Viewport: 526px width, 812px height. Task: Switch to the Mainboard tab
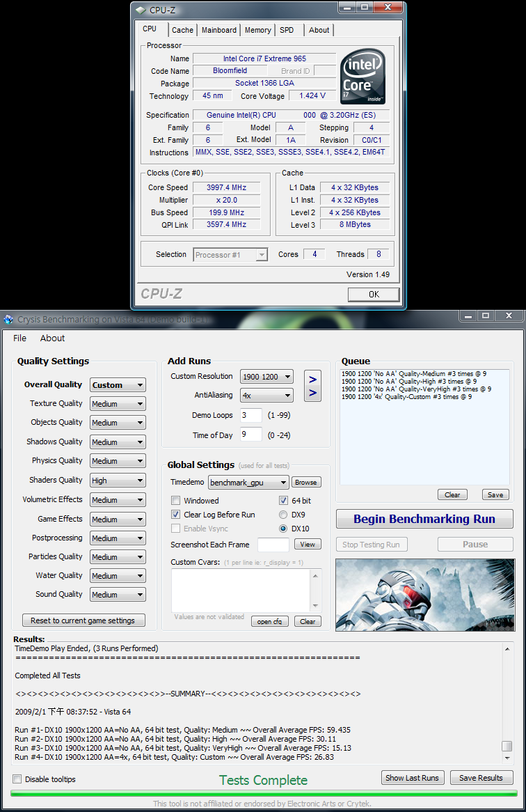pos(219,30)
